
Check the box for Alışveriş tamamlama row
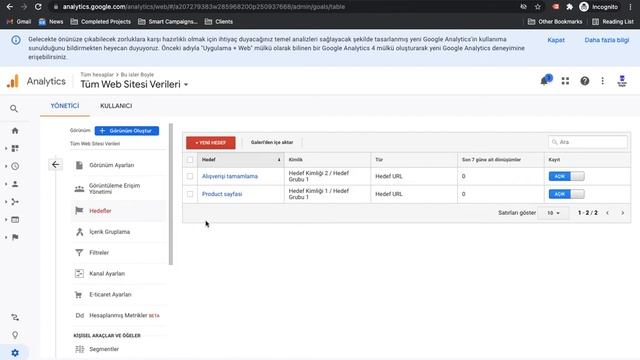click(190, 176)
